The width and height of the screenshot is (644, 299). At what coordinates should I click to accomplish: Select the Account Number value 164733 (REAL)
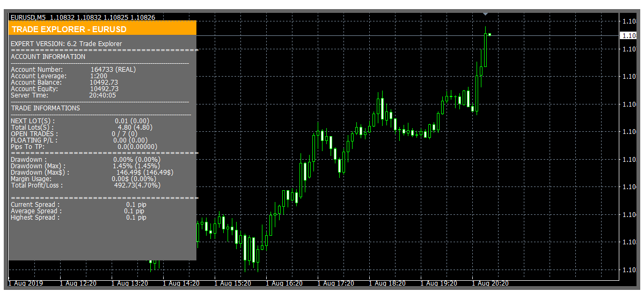click(x=113, y=70)
